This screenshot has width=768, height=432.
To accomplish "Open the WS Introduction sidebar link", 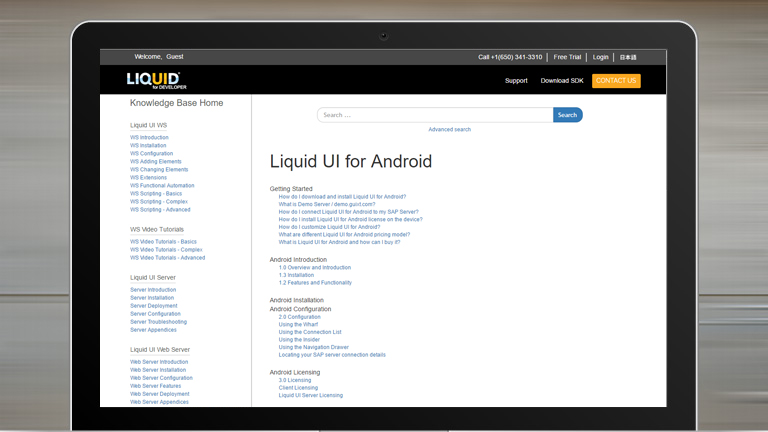I will tap(149, 138).
